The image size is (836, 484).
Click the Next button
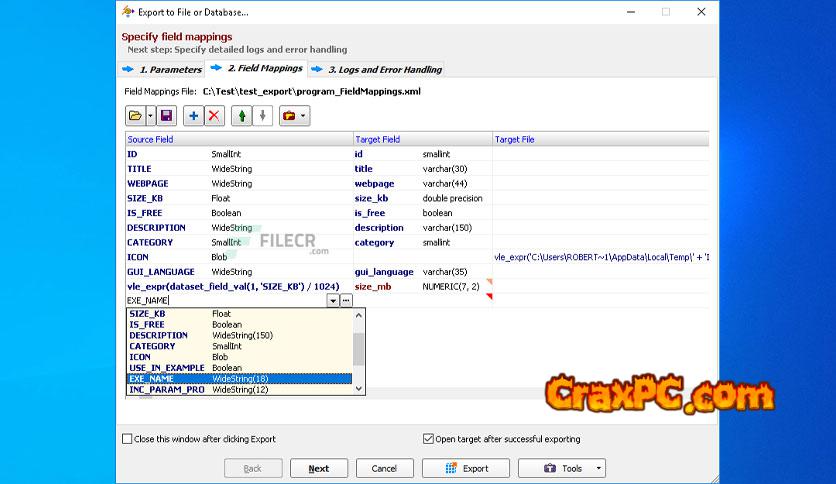point(319,468)
